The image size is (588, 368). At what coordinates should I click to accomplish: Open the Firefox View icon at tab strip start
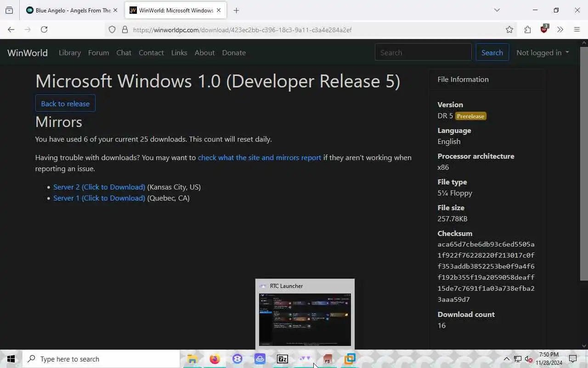[9, 10]
